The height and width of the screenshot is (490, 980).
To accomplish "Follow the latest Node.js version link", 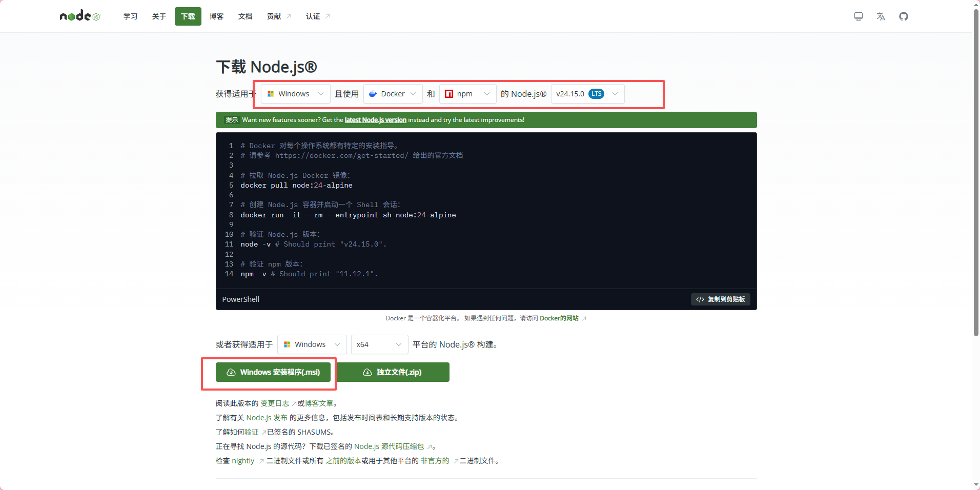I will pos(375,120).
